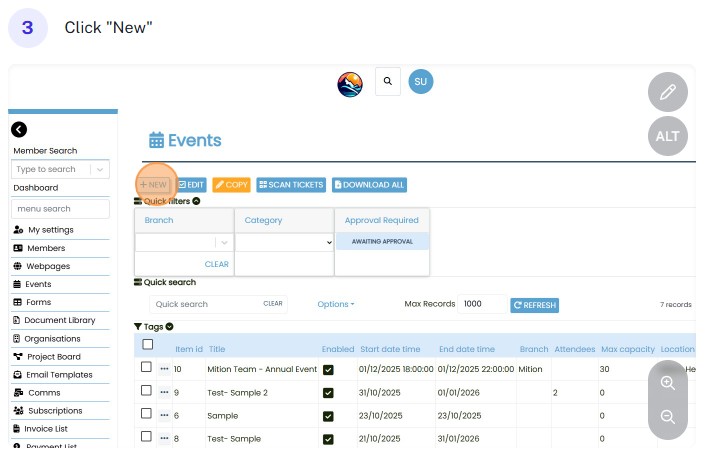
Task: Click the mountain logo in header
Action: click(350, 85)
